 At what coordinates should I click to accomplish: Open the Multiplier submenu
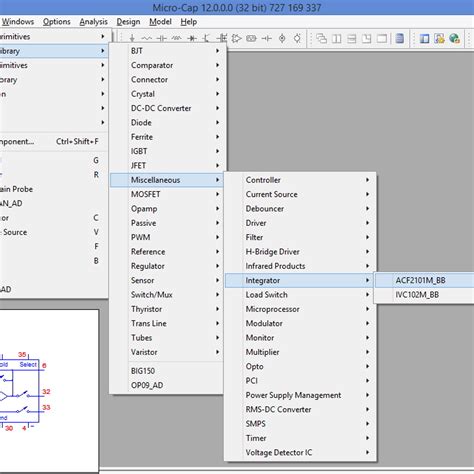tap(300, 352)
